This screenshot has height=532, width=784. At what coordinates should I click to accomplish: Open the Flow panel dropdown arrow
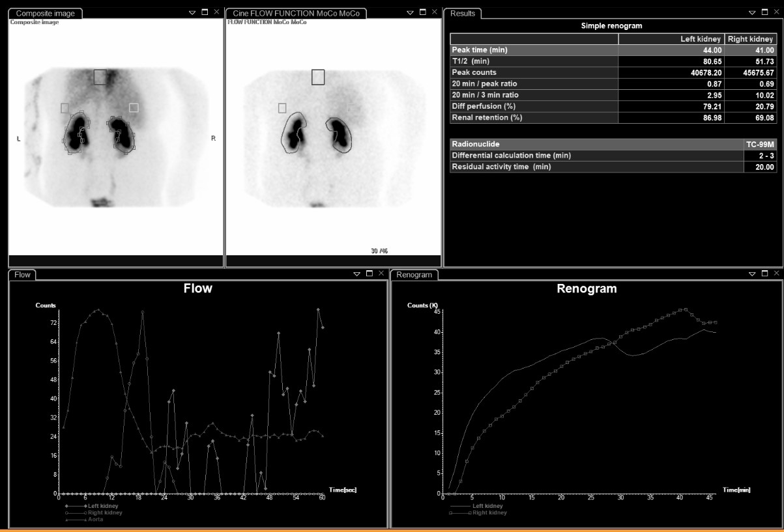point(356,274)
